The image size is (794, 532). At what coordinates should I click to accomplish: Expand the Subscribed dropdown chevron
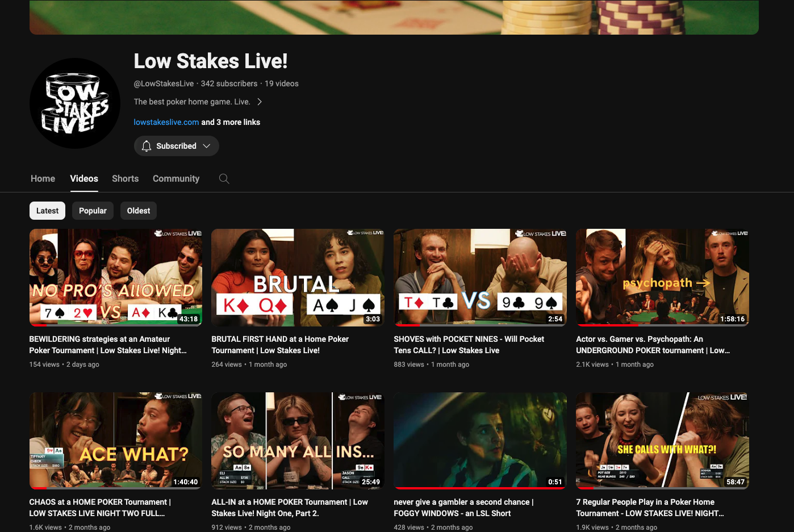[207, 146]
